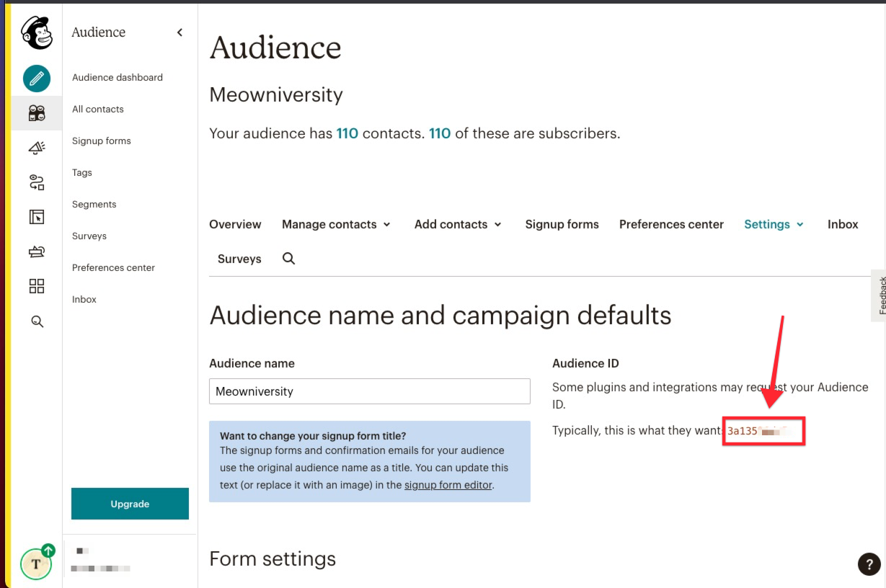
Task: Expand the Manage contacts dropdown
Action: pyautogui.click(x=336, y=224)
